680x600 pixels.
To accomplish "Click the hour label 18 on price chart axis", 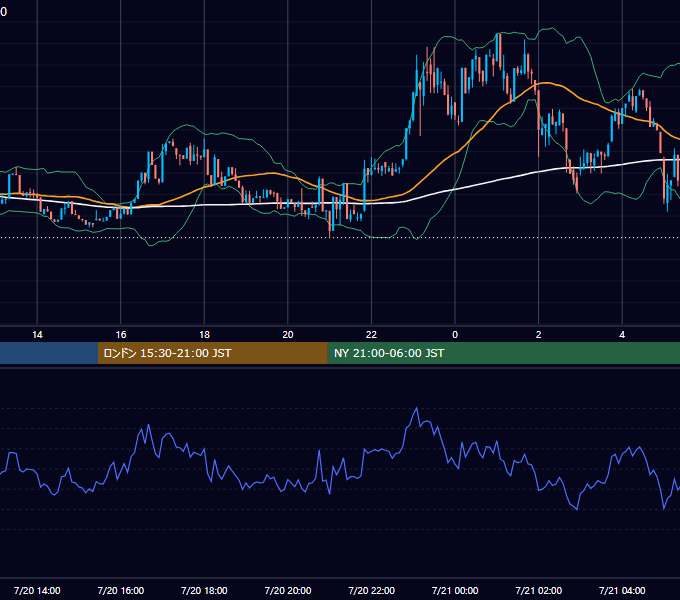I will coord(204,335).
